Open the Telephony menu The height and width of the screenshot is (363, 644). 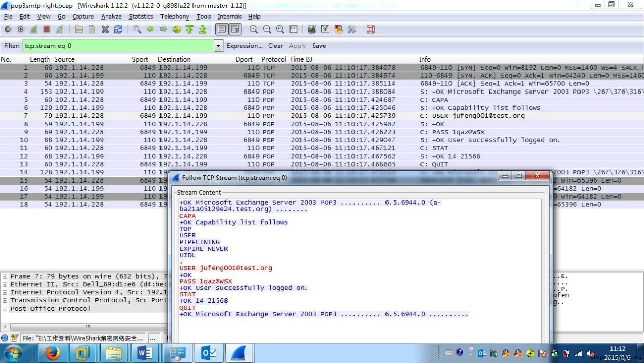point(175,16)
